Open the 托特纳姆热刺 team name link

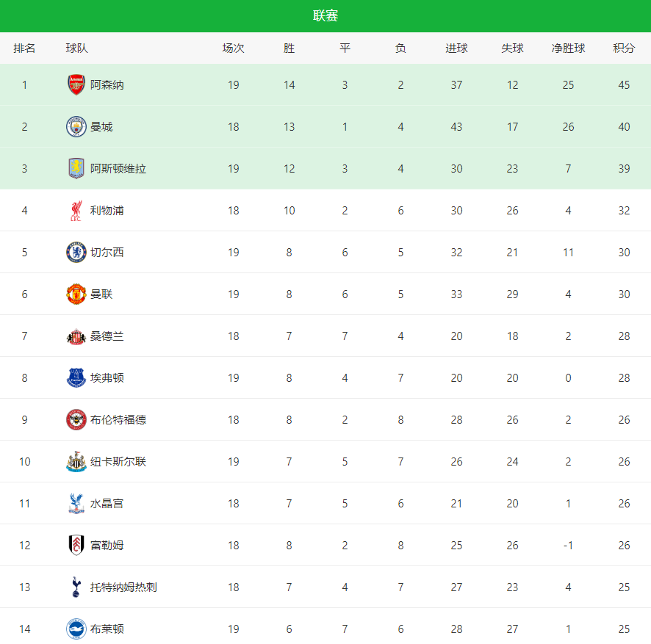[123, 587]
